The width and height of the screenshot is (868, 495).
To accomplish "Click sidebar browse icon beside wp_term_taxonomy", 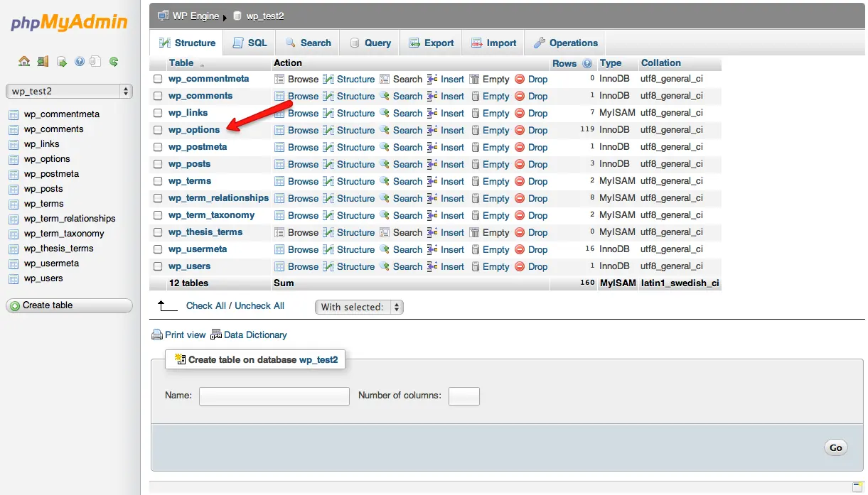I will 13,234.
